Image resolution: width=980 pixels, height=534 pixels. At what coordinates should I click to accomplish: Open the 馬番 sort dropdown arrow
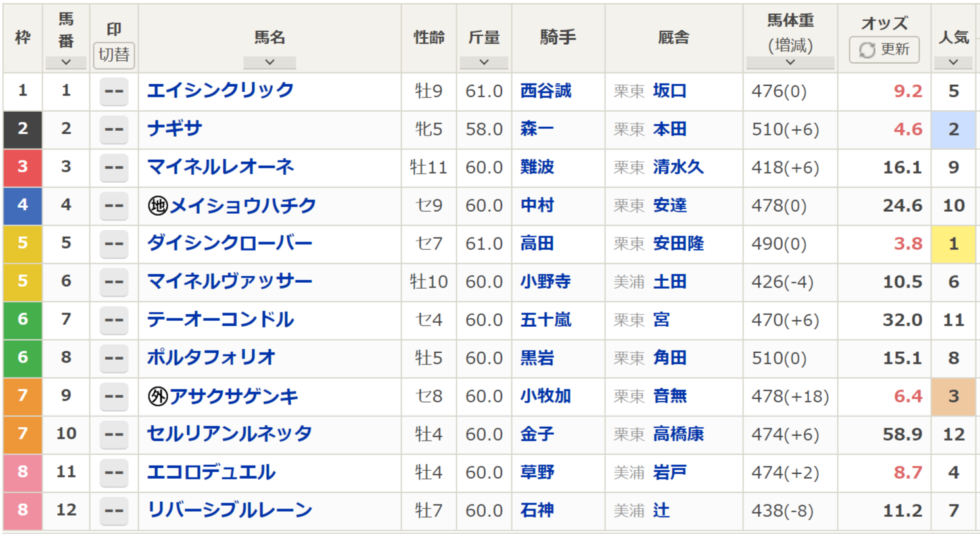coord(66,62)
